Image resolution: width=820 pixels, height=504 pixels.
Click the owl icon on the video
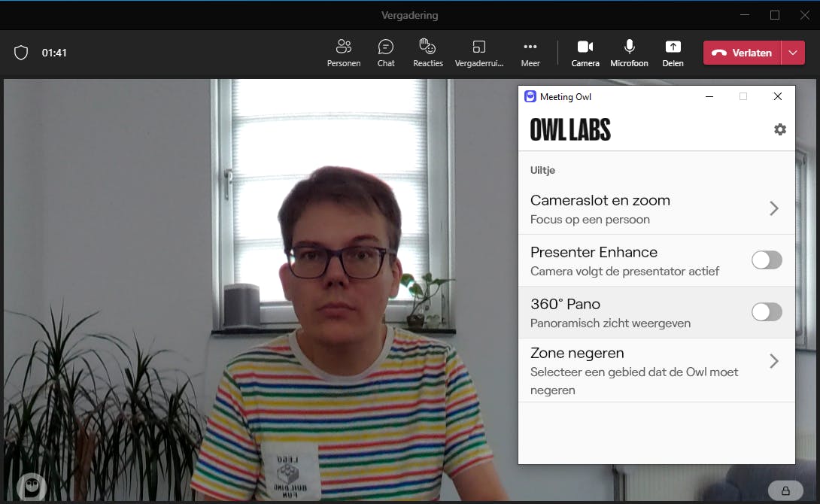(x=31, y=487)
